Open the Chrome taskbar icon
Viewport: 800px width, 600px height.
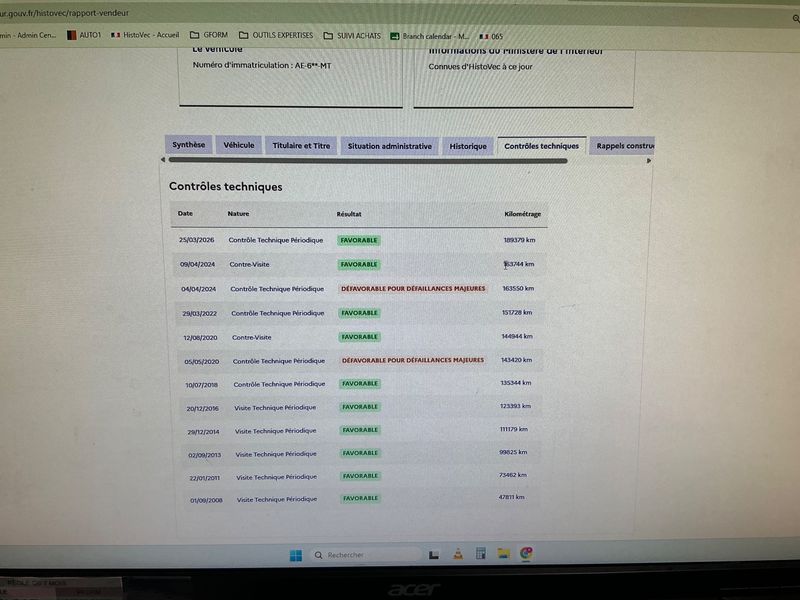526,553
